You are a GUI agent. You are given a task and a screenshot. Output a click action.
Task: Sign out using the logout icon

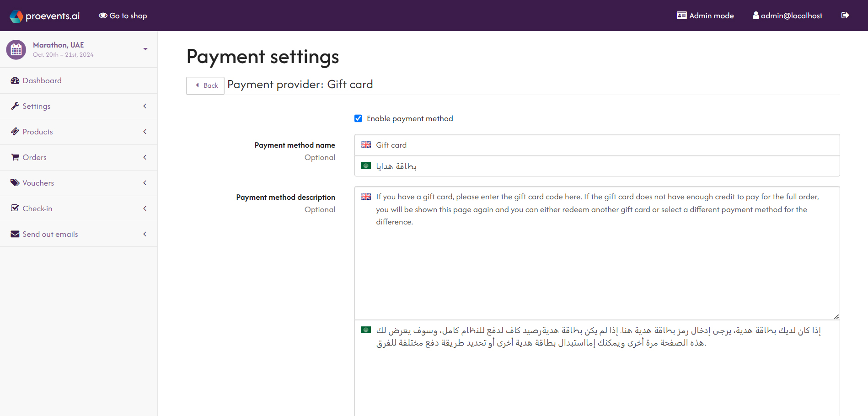tap(845, 15)
